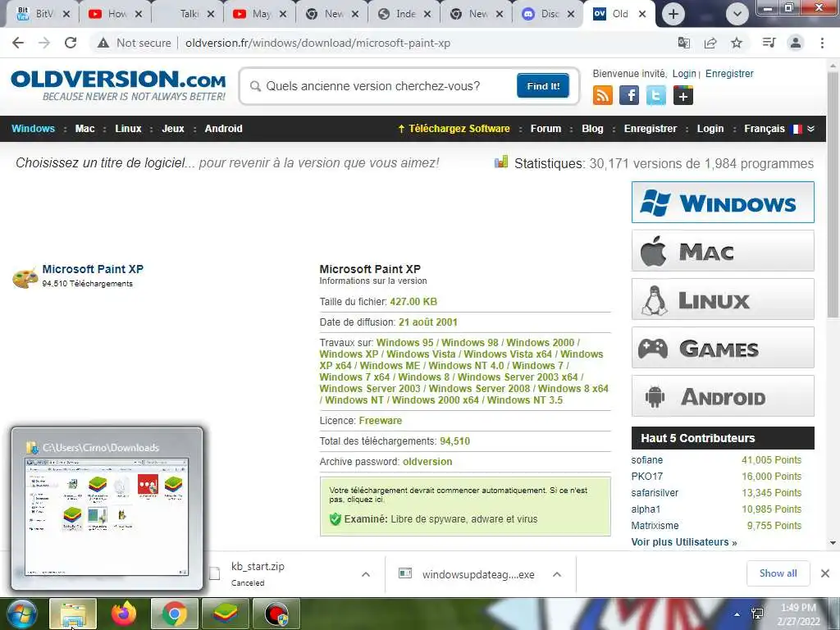Click the Not secure warning icon

tap(103, 43)
